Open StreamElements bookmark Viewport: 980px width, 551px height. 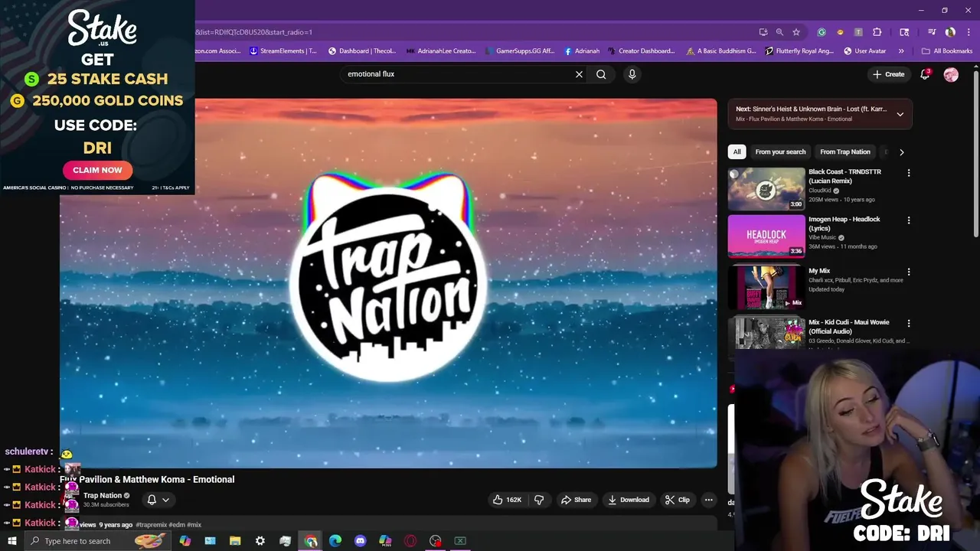pyautogui.click(x=283, y=51)
